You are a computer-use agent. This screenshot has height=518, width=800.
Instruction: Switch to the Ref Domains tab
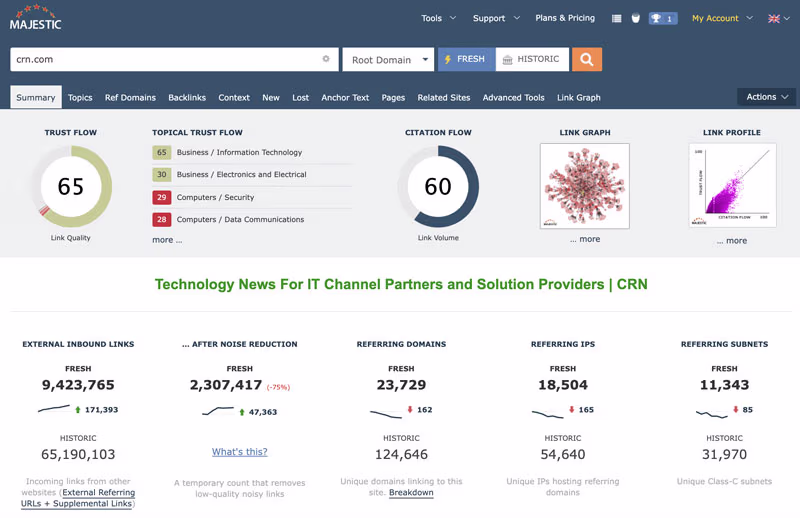(x=130, y=98)
